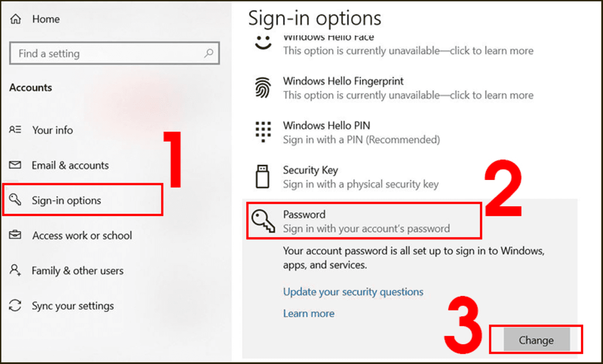Image resolution: width=603 pixels, height=364 pixels.
Task: Open Update your security questions link
Action: click(353, 292)
